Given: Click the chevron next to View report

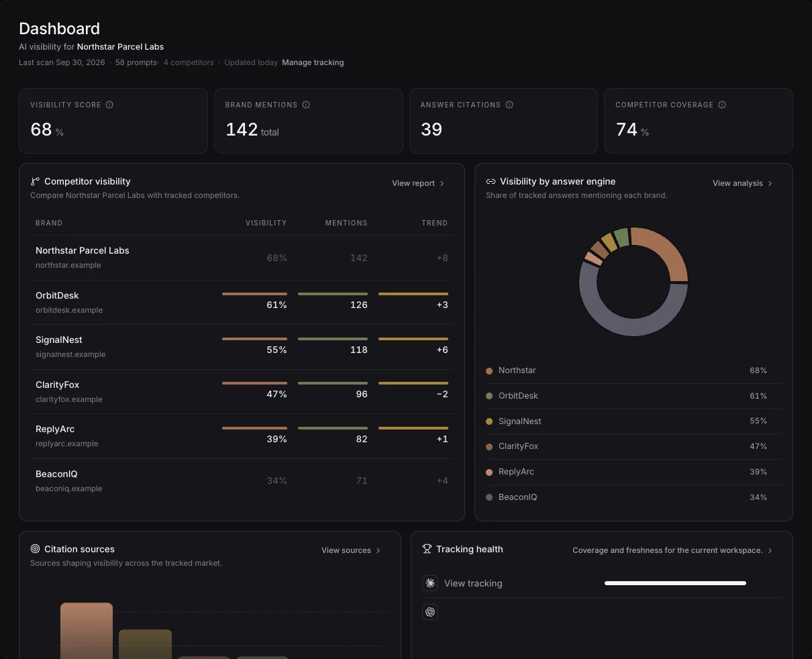Looking at the screenshot, I should coord(442,183).
